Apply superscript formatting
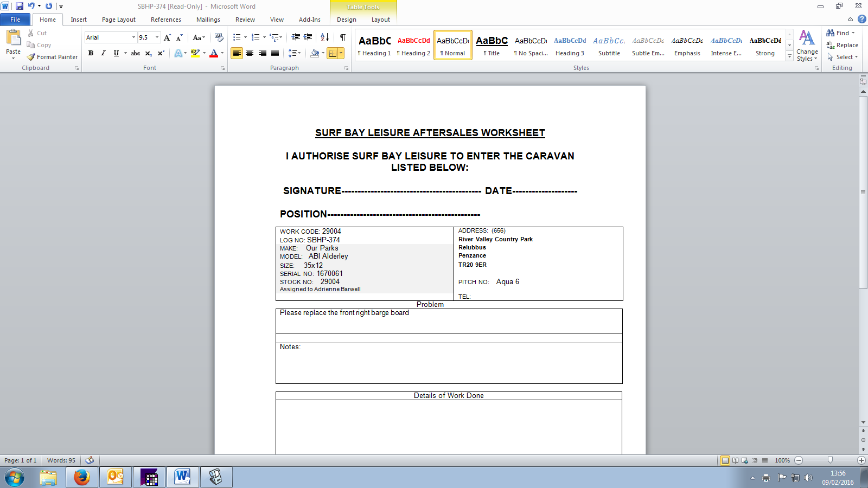Image resolution: width=868 pixels, height=488 pixels. tap(161, 53)
